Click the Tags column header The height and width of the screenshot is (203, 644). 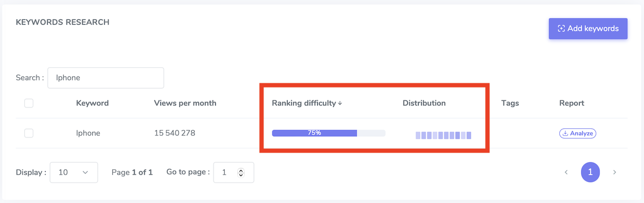click(x=510, y=103)
